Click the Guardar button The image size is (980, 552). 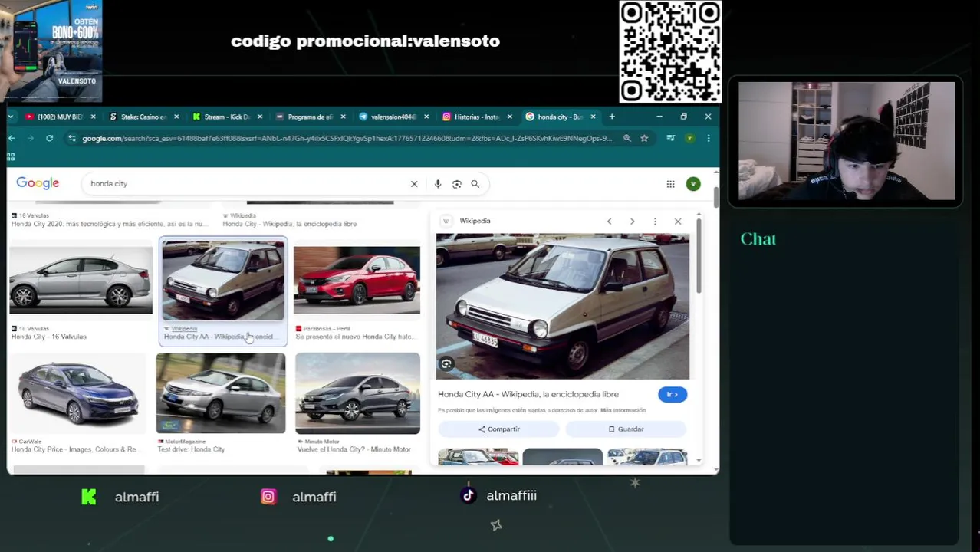pyautogui.click(x=626, y=429)
